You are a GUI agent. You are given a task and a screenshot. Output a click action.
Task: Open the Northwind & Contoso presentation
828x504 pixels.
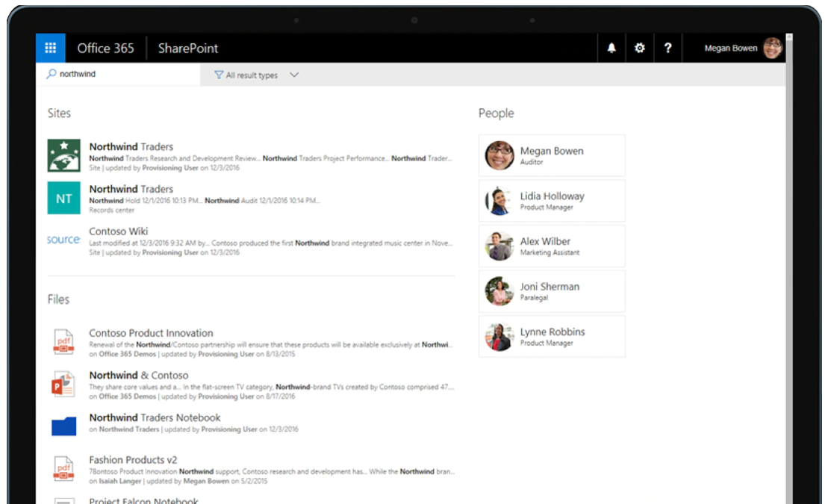tap(139, 375)
